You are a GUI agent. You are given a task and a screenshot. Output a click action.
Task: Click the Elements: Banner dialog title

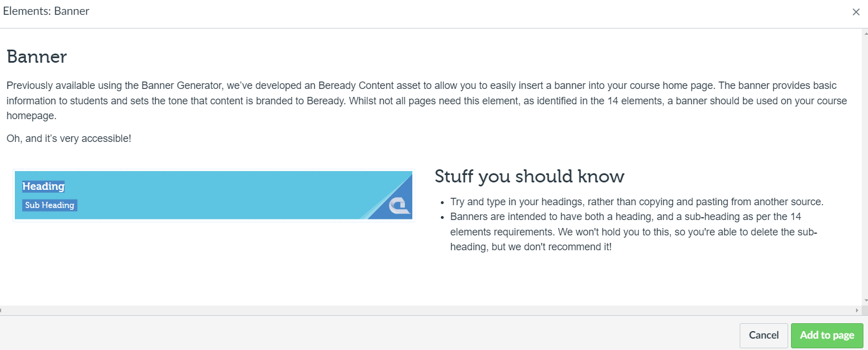tap(46, 11)
